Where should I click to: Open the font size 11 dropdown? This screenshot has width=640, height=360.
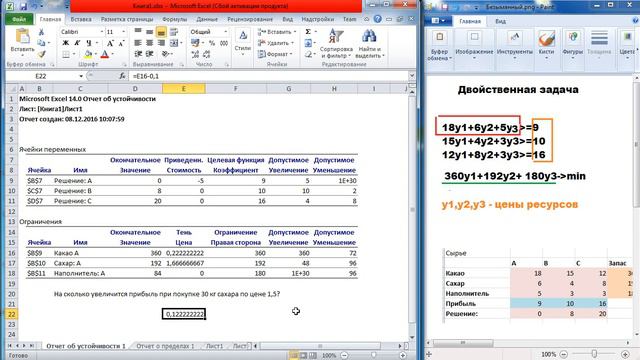click(123, 32)
